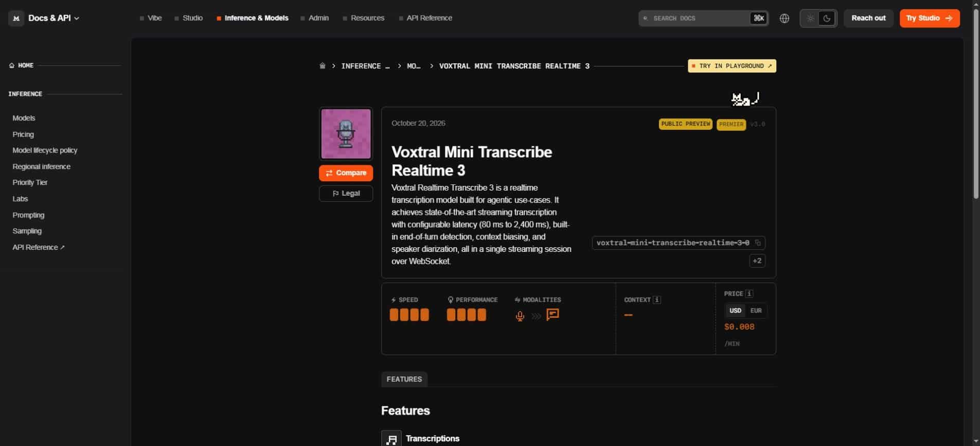Open Sampling in sidebar

(x=27, y=231)
